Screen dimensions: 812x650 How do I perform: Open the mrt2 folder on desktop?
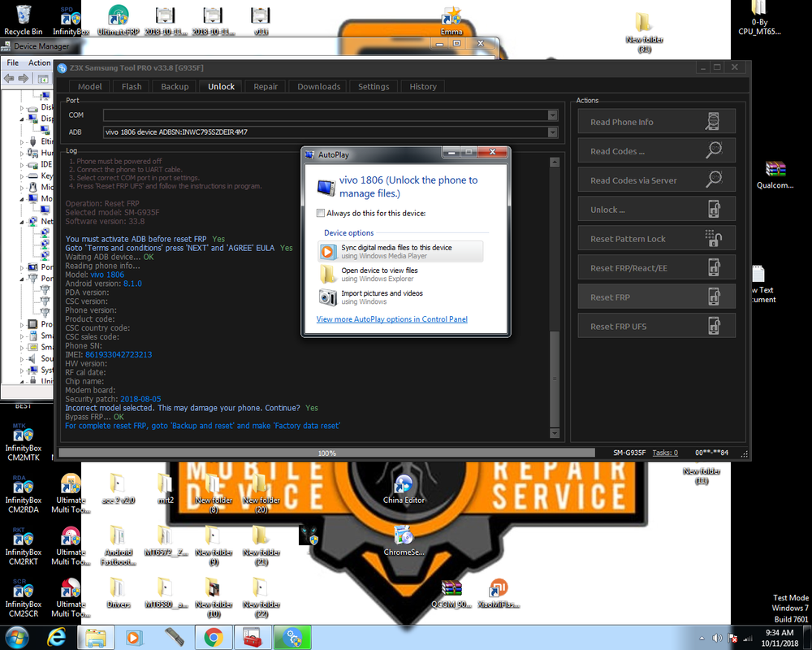click(166, 489)
